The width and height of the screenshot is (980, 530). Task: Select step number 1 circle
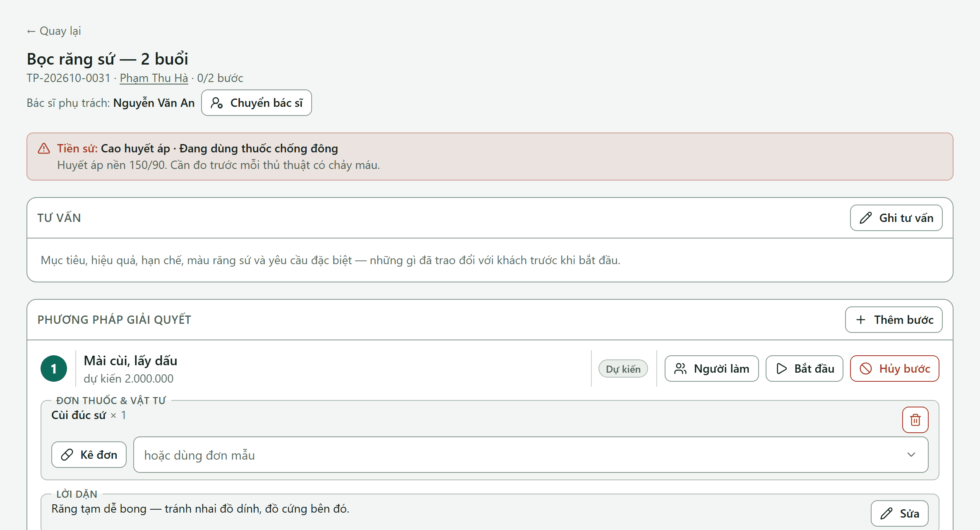click(x=54, y=369)
